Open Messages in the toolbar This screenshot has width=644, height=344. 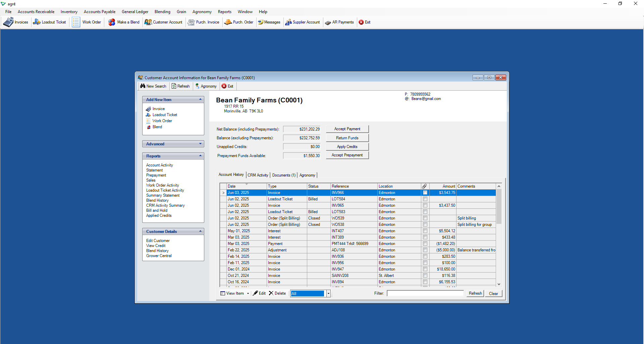pos(269,22)
